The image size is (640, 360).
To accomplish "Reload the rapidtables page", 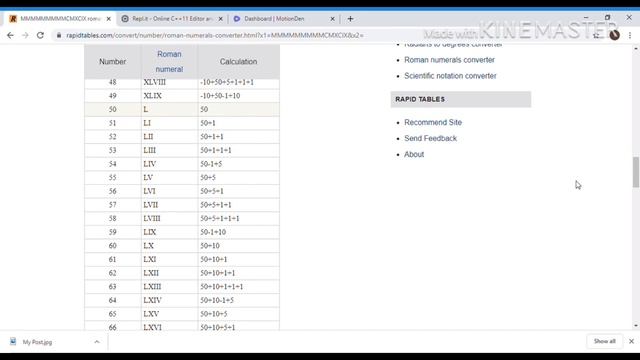I will [40, 36].
